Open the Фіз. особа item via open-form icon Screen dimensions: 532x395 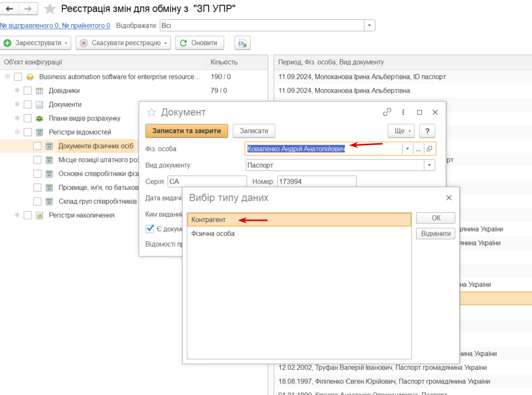coord(429,149)
